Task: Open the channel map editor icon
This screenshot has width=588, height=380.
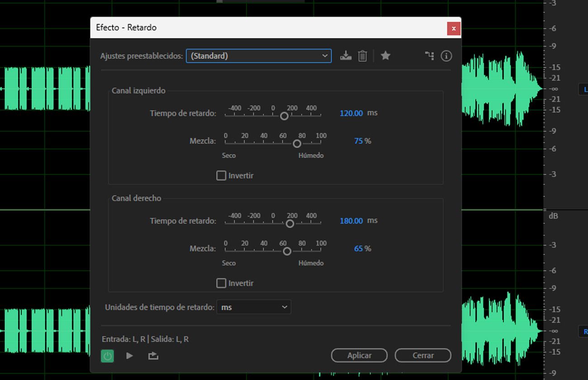Action: (x=429, y=56)
